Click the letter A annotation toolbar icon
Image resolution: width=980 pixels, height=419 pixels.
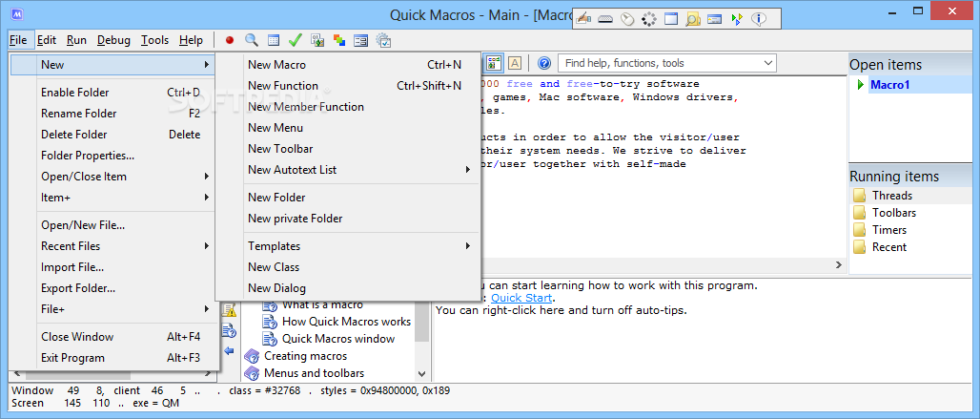coord(515,63)
